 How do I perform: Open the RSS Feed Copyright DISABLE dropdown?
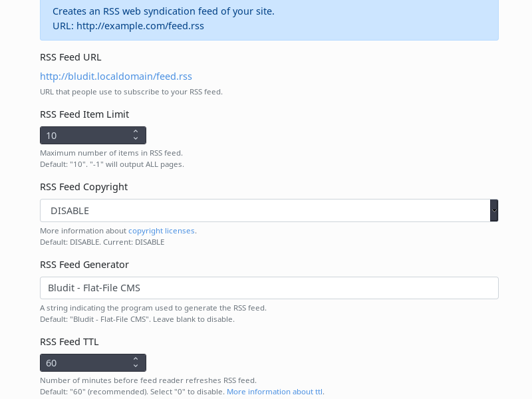click(x=265, y=211)
